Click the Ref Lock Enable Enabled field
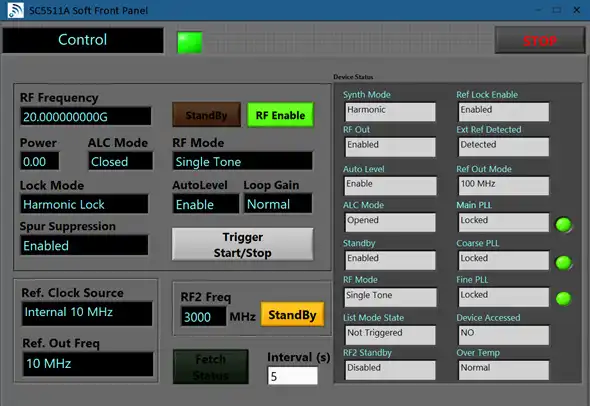590x406 pixels. [504, 112]
